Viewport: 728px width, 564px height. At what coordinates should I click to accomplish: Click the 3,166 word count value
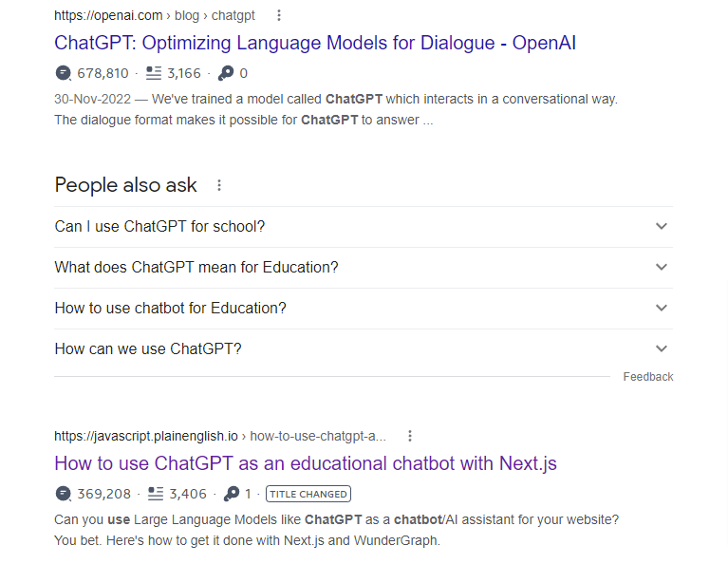184,73
